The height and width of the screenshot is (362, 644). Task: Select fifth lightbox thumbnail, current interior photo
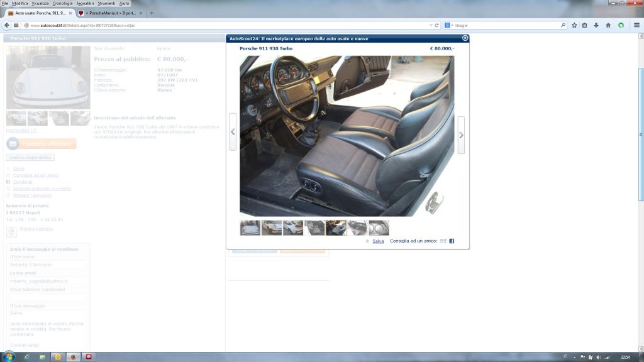(336, 228)
